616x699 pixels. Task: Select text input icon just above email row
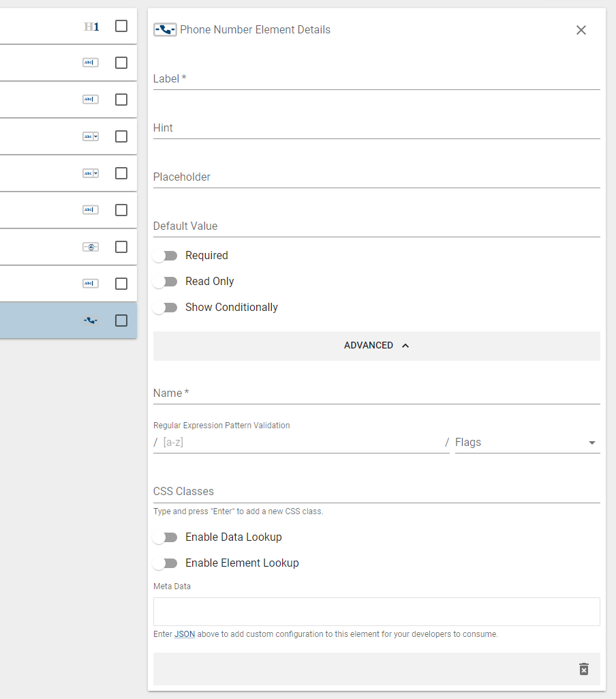91,210
